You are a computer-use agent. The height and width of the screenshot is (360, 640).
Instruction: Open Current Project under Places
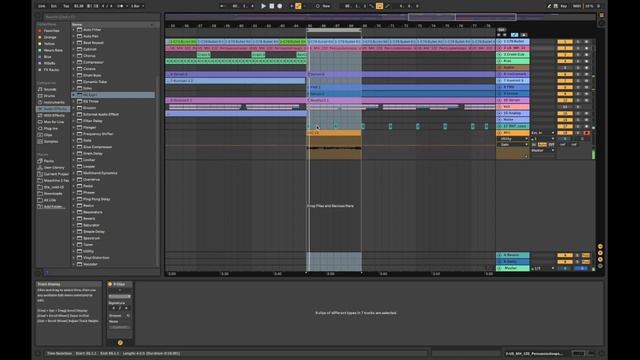pyautogui.click(x=56, y=174)
